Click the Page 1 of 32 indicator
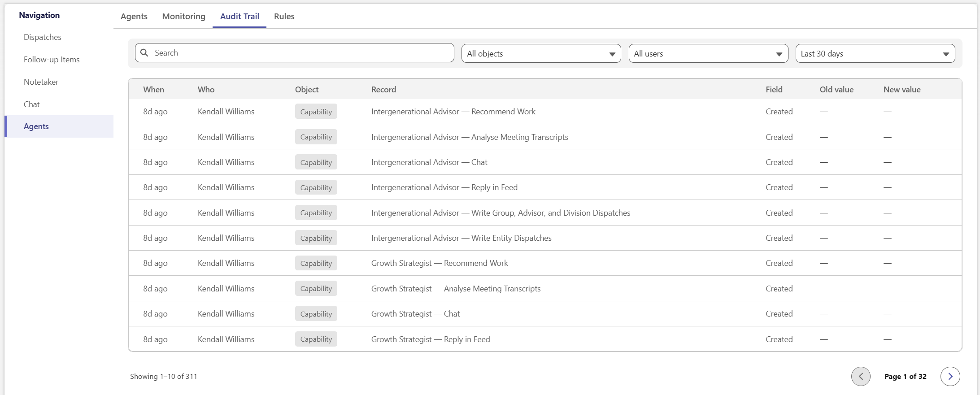This screenshot has height=395, width=980. pyautogui.click(x=905, y=377)
